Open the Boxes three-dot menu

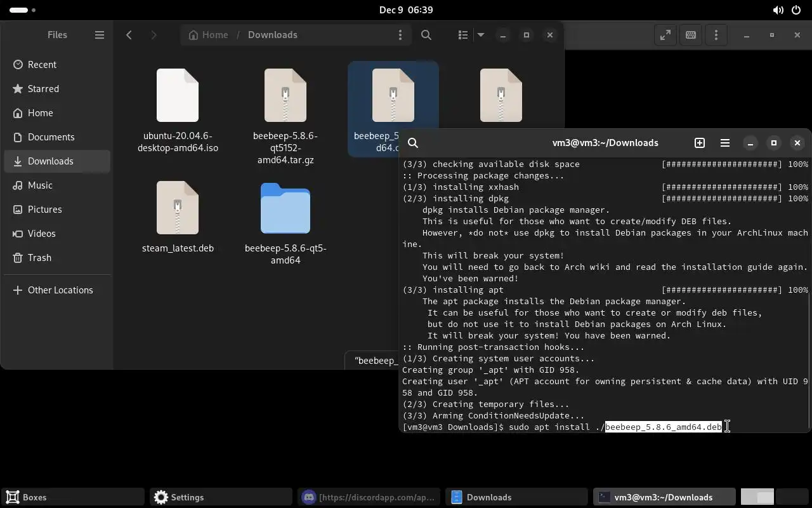[716, 35]
